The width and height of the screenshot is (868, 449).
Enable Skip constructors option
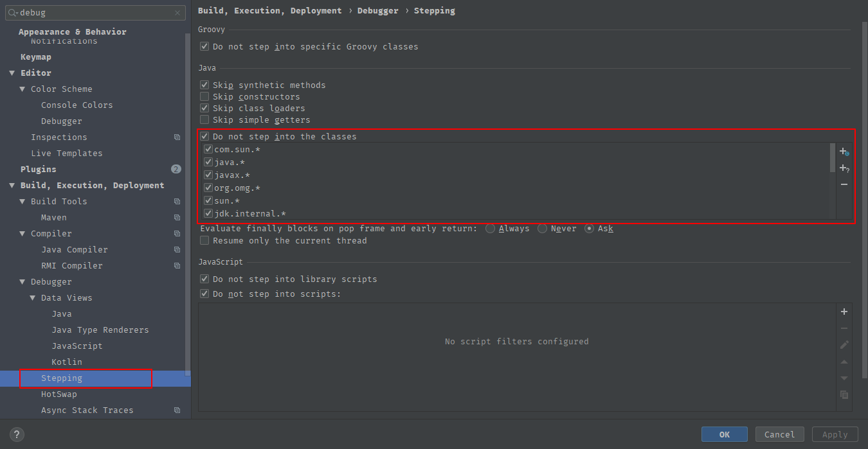point(204,96)
